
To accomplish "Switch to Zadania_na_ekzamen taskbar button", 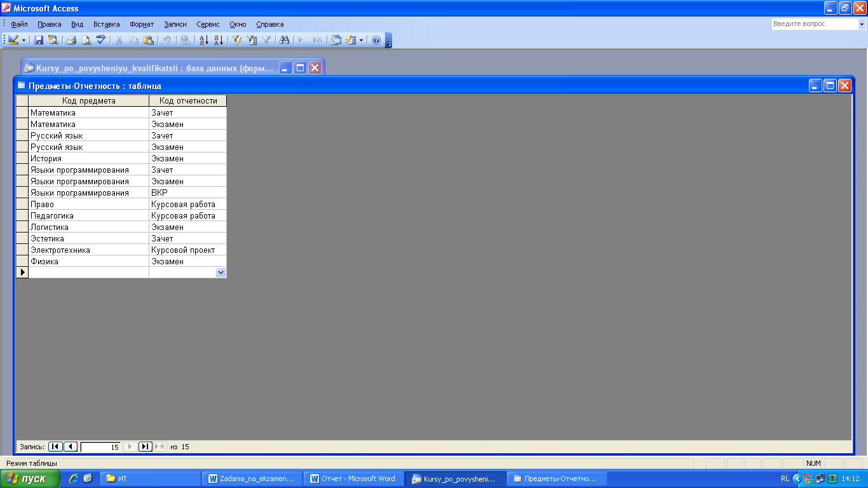I will [252, 478].
